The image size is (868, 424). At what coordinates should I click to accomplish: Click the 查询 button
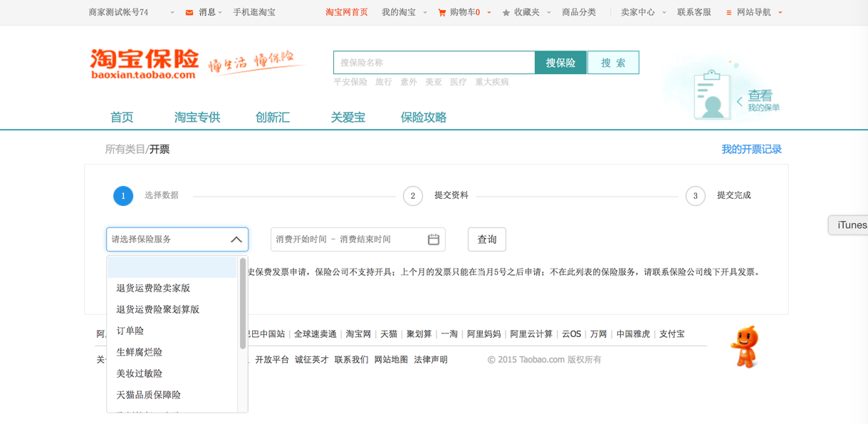[487, 239]
